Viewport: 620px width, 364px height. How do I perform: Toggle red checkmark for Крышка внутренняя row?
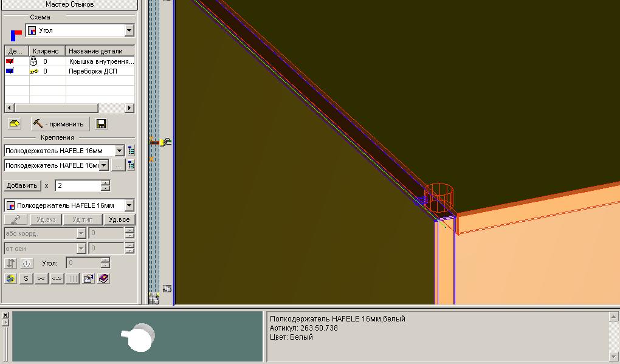point(10,61)
